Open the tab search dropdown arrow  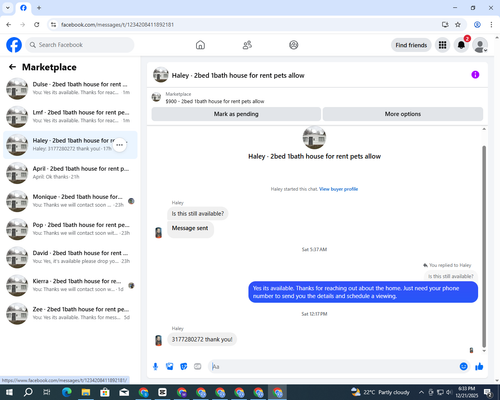click(x=8, y=8)
